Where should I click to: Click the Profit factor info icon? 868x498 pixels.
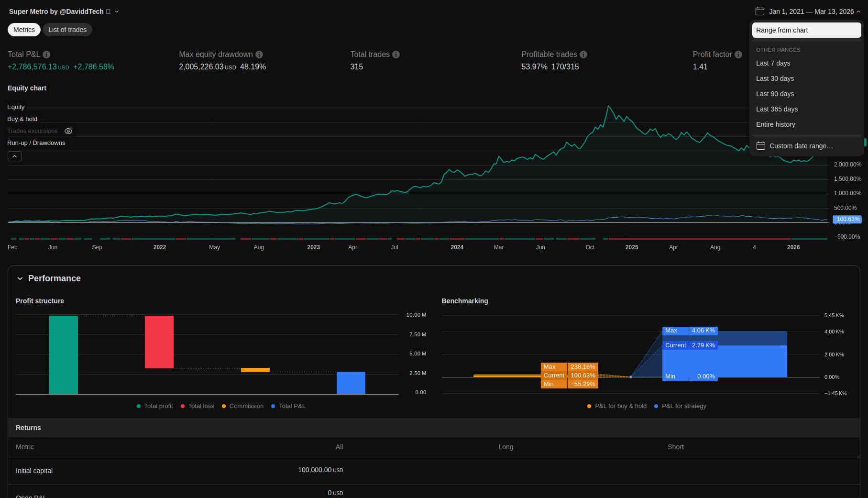pyautogui.click(x=738, y=55)
